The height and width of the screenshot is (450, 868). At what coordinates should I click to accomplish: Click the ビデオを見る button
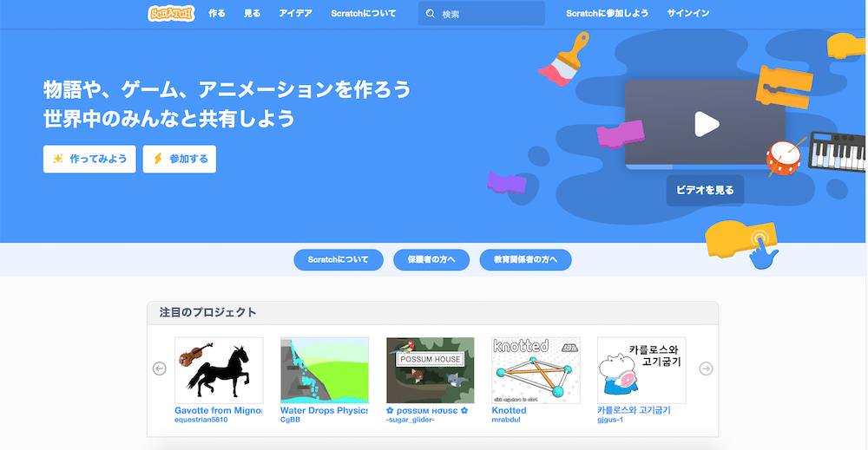705,190
